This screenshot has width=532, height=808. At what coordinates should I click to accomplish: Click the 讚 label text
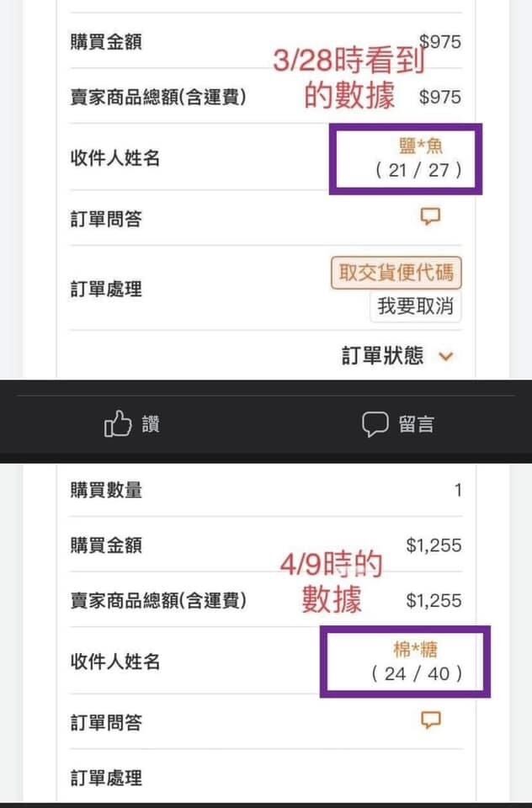coord(151,424)
